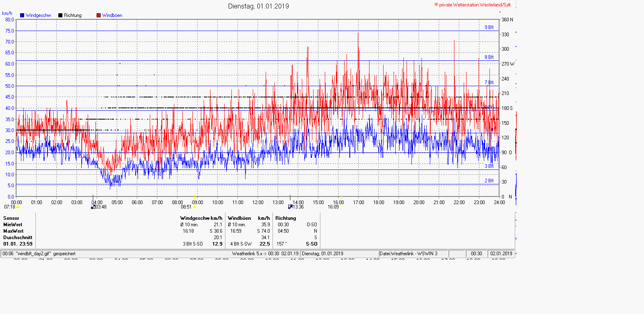Click the 4 Bft S-SW reading

[241, 244]
